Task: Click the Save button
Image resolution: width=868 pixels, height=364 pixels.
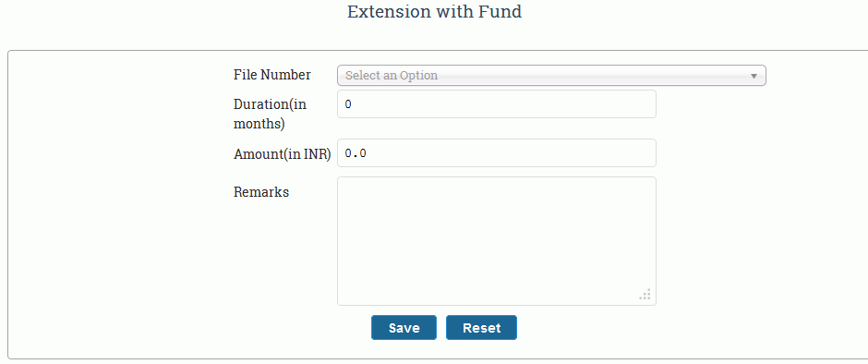Action: [404, 327]
